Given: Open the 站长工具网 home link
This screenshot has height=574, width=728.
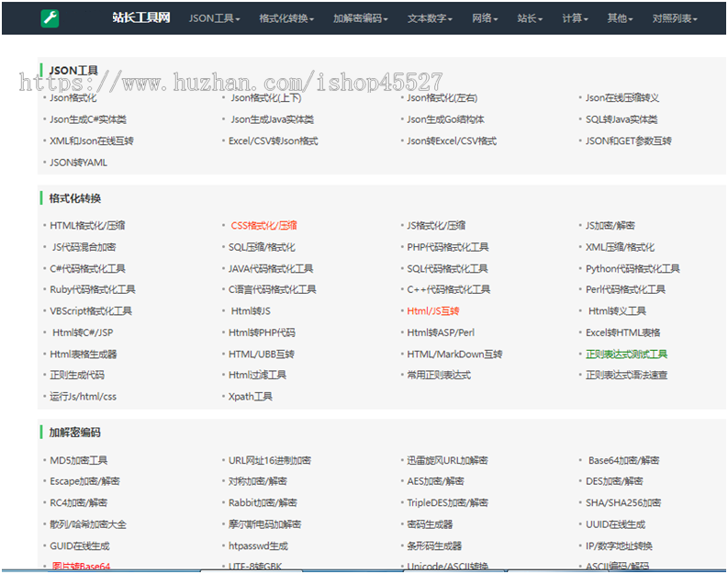Looking at the screenshot, I should click(x=141, y=17).
